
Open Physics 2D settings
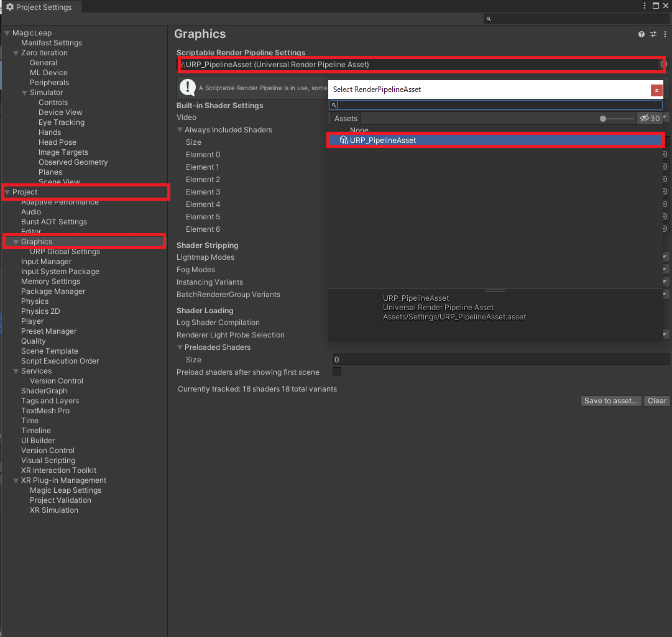coord(40,311)
